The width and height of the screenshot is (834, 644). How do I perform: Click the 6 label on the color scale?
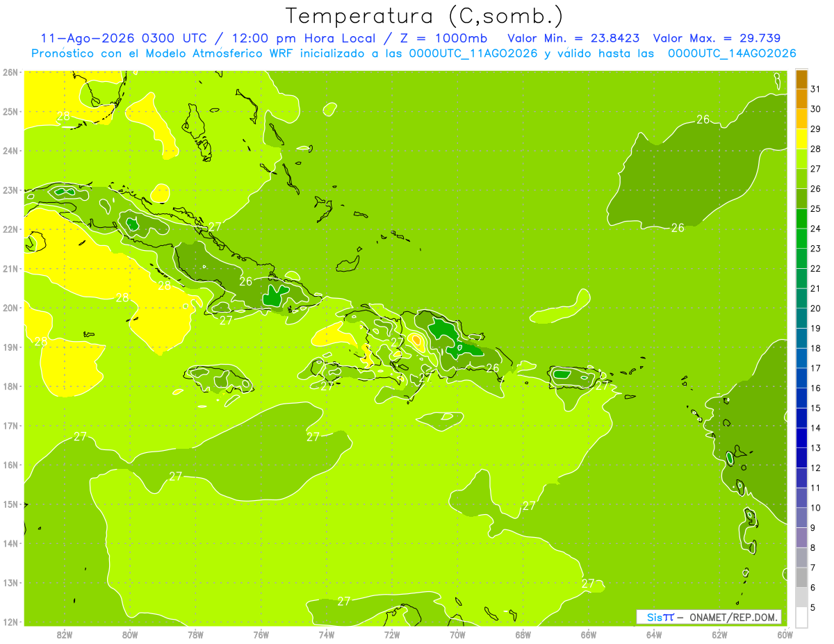pos(812,588)
